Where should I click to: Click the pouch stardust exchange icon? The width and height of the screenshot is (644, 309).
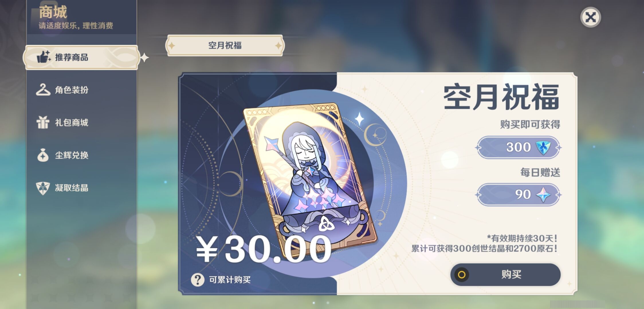(43, 155)
